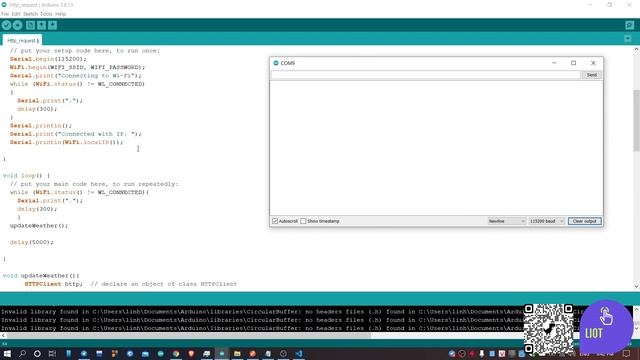Open the Sketch menu
The image size is (640, 360).
(x=30, y=14)
